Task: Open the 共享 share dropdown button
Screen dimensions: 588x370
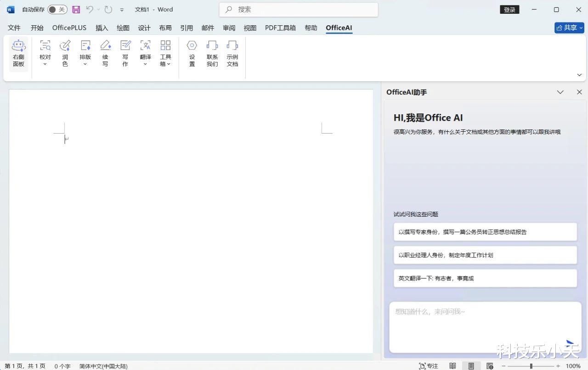Action: pos(569,28)
